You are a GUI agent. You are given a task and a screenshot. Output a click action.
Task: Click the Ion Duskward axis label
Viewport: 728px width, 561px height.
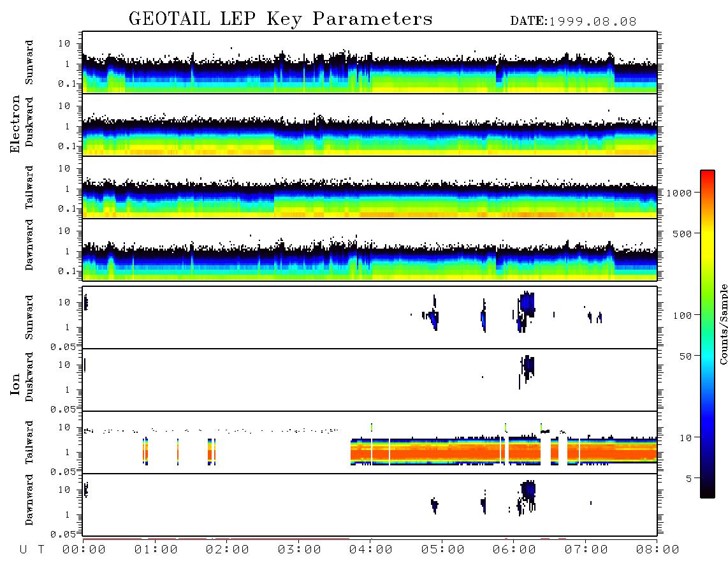(29, 377)
